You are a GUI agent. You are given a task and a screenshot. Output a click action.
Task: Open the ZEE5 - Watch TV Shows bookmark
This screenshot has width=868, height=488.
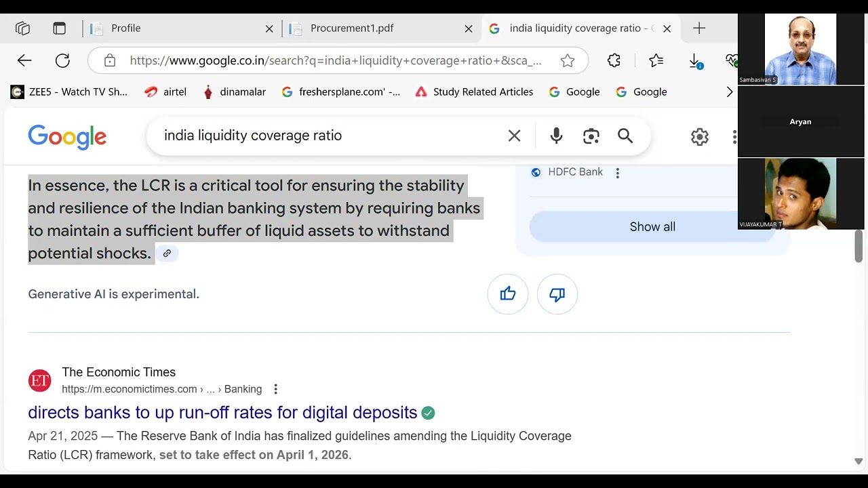tap(69, 92)
